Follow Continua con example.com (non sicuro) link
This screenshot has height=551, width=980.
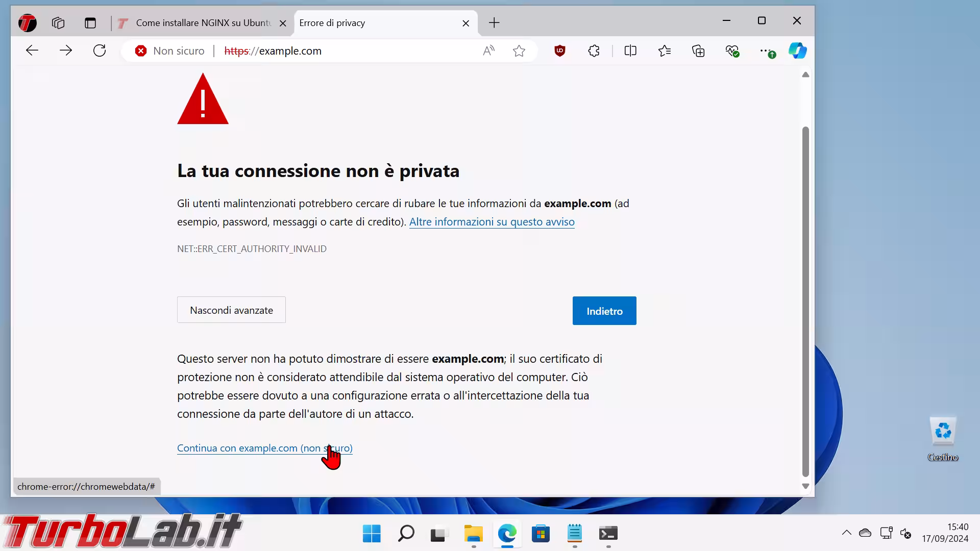pos(265,448)
